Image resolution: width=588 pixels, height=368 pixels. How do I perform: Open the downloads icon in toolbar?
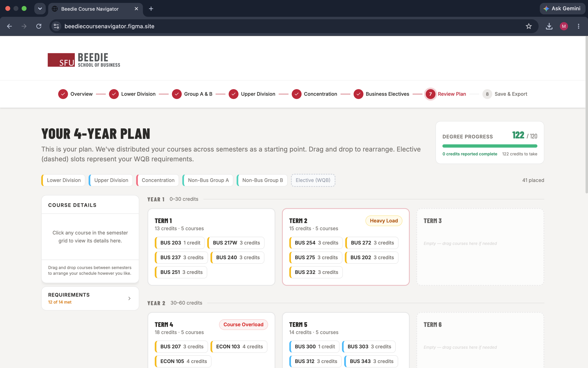coord(549,26)
